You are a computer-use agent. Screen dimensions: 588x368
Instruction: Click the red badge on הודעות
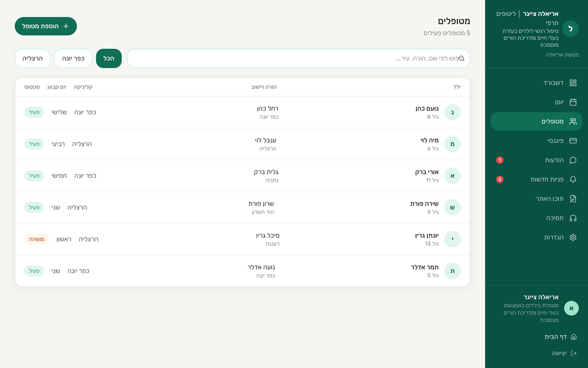point(500,160)
